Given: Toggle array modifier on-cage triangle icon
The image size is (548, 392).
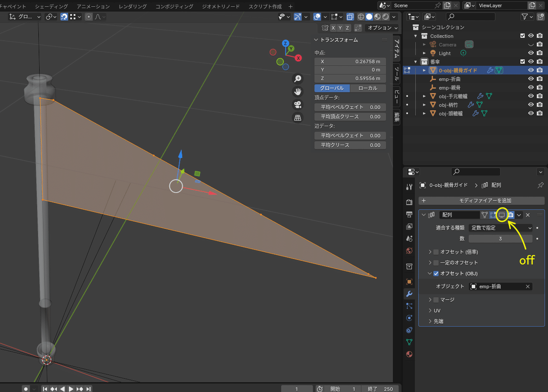Looking at the screenshot, I should coord(484,215).
